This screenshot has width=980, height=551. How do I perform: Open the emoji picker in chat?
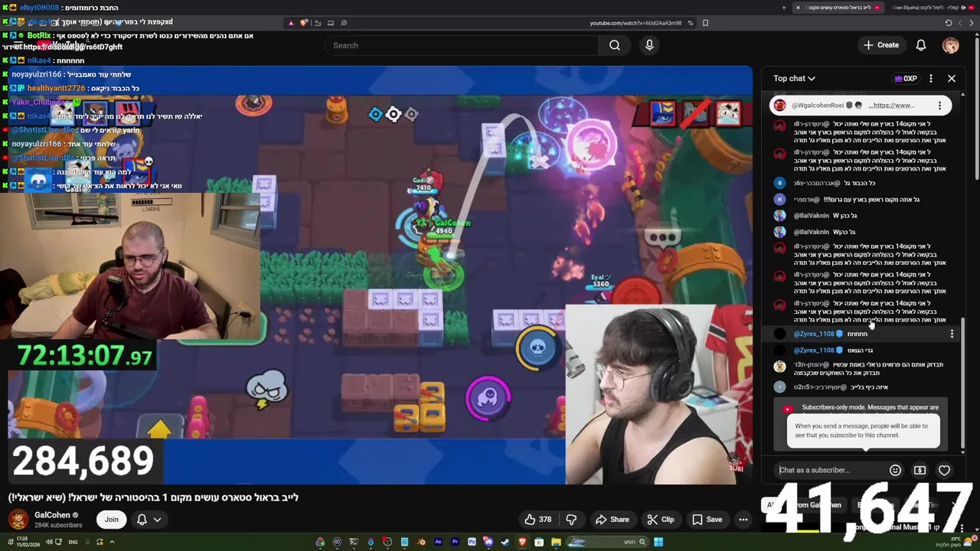tap(895, 470)
